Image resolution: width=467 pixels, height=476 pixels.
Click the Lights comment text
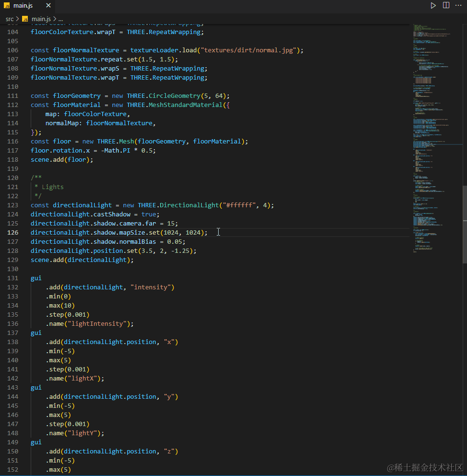tap(53, 187)
